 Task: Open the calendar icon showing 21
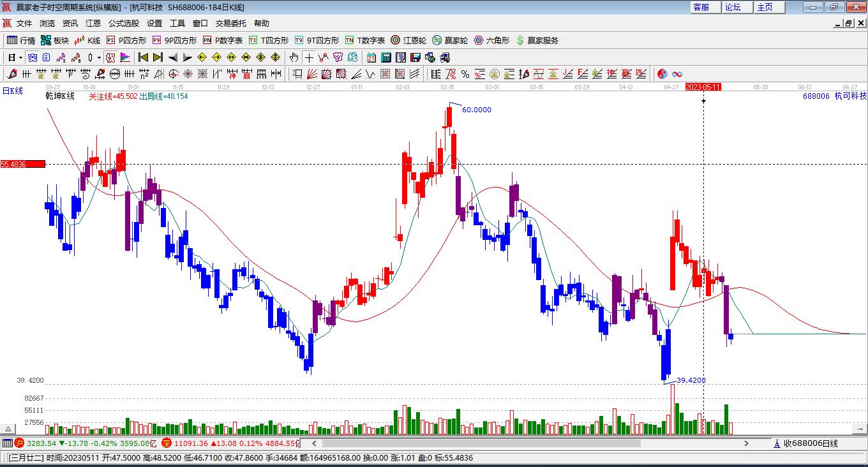371,57
